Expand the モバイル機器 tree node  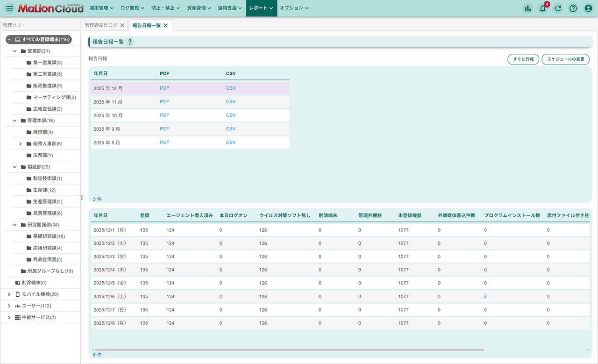point(9,294)
